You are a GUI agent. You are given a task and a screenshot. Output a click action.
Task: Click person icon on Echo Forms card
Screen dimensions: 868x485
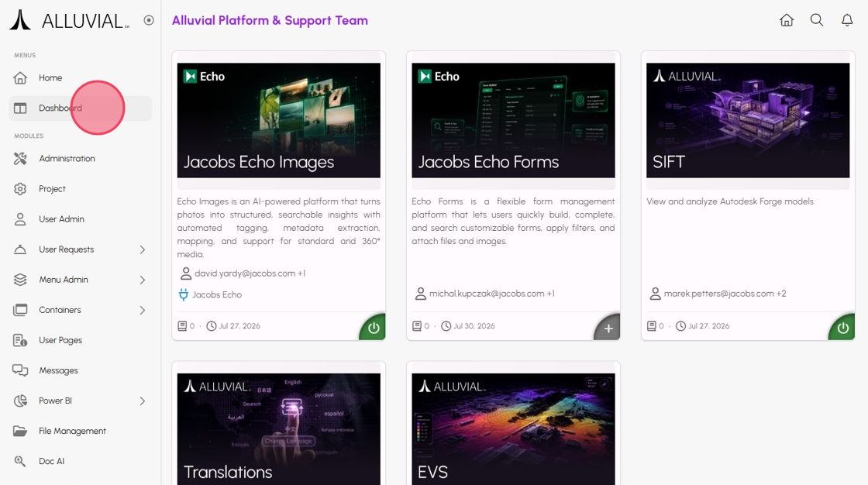point(421,294)
